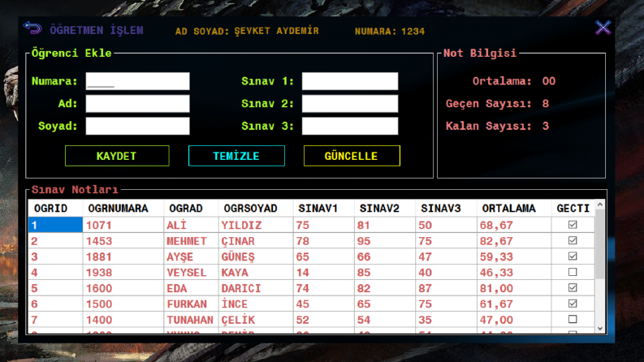
Task: Sort by OGRNUMARA column header
Action: (x=123, y=209)
